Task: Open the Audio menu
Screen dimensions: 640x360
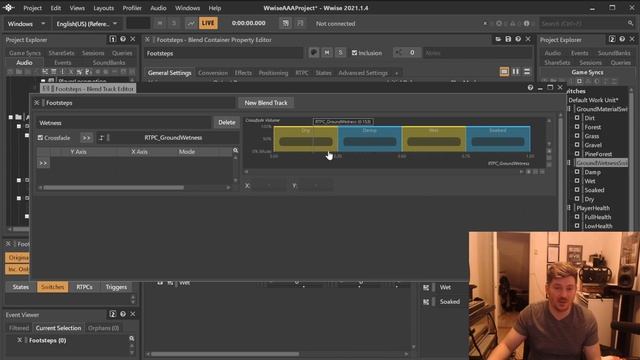Action: [x=158, y=8]
